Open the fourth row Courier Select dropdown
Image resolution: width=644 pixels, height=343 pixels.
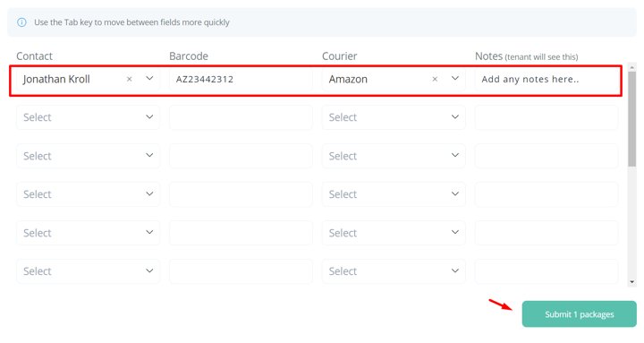pos(394,194)
